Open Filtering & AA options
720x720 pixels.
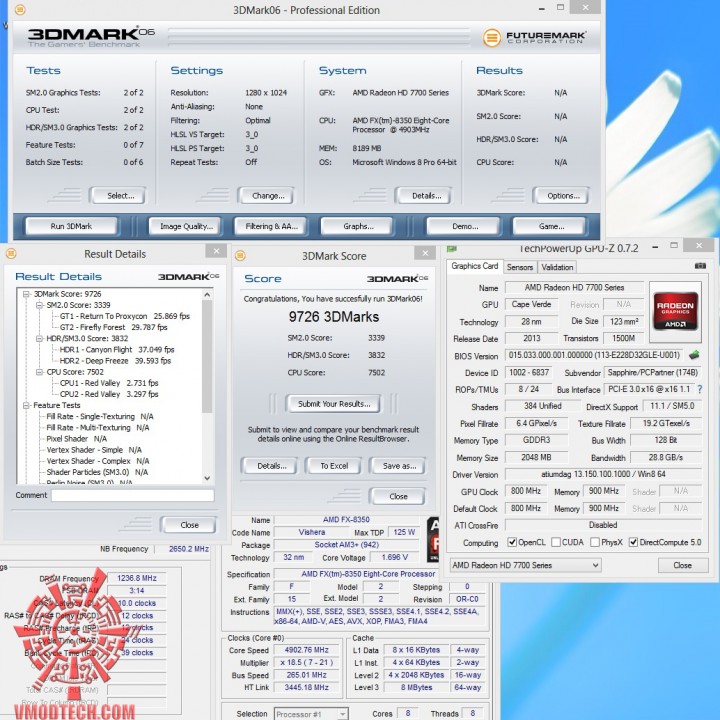(x=271, y=226)
